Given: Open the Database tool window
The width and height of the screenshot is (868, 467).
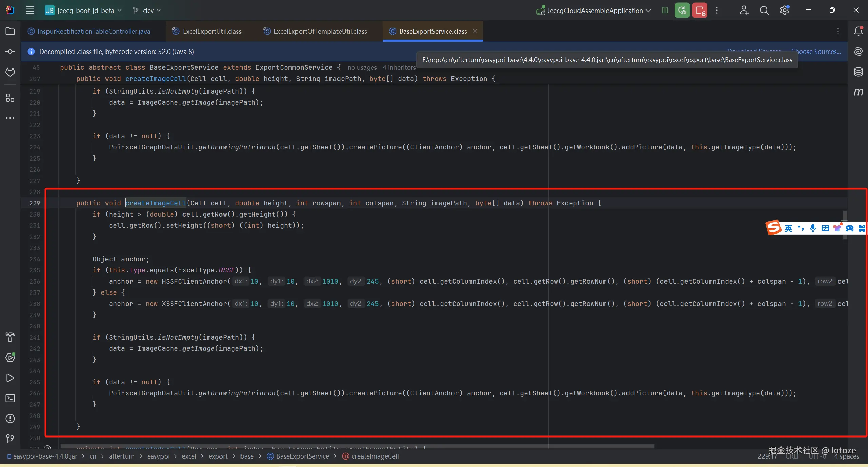Looking at the screenshot, I should [x=858, y=72].
